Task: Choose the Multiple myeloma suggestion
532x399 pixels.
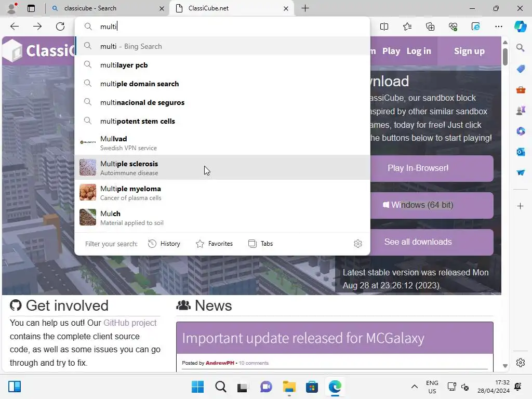Action: [222, 193]
